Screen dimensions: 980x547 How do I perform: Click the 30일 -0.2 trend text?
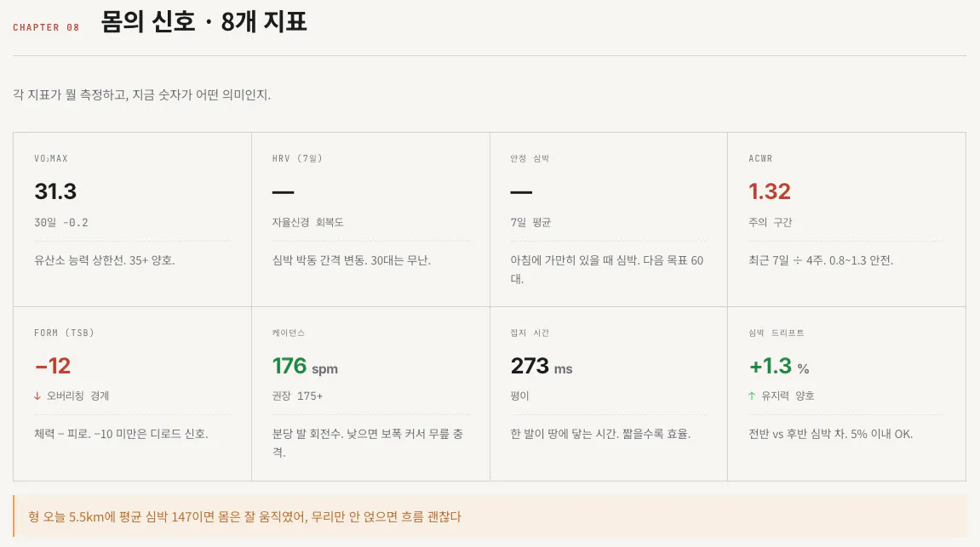(61, 222)
